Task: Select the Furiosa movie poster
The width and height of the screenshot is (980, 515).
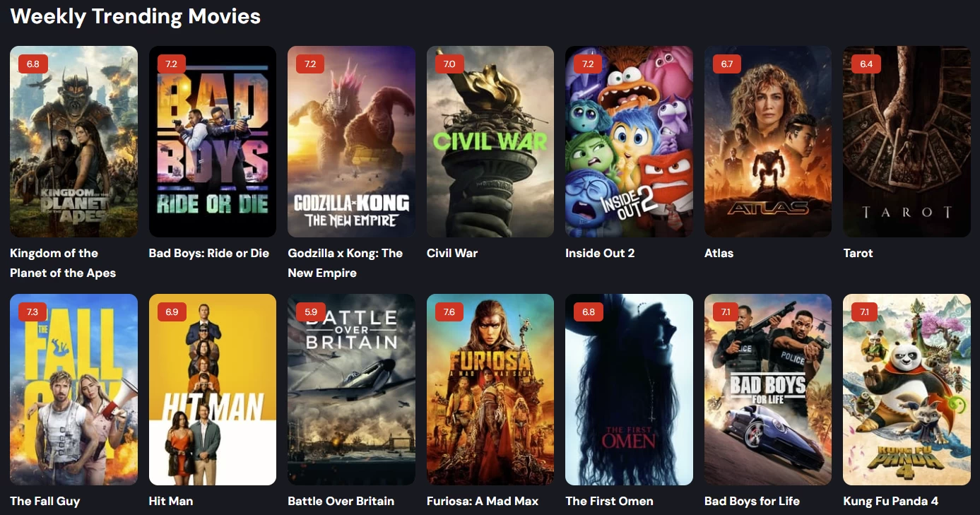Action: point(490,389)
